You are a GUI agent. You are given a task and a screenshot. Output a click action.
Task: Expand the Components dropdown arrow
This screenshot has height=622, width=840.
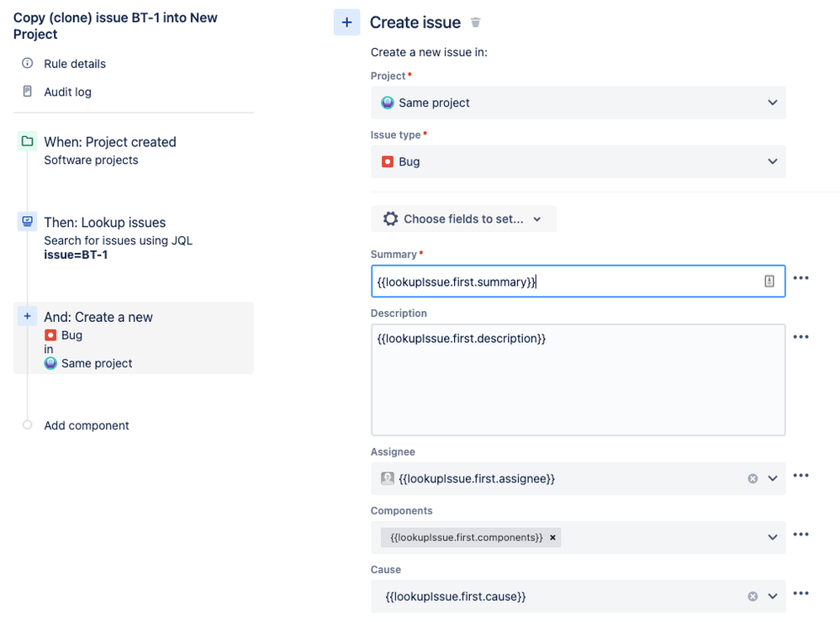pos(773,537)
